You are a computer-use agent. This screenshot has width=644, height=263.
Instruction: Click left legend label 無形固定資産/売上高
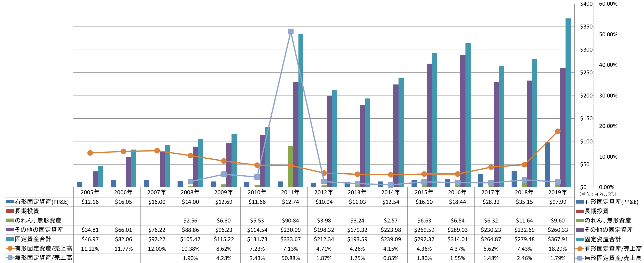tap(43, 258)
